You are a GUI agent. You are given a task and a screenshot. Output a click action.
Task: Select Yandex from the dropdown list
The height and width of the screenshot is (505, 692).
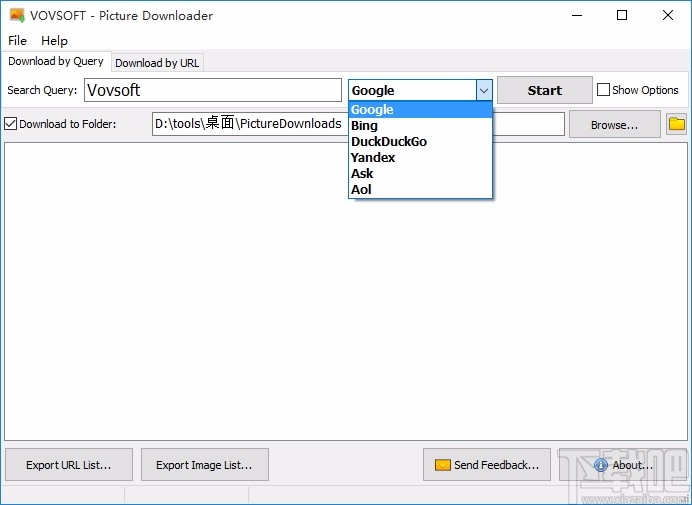click(420, 158)
